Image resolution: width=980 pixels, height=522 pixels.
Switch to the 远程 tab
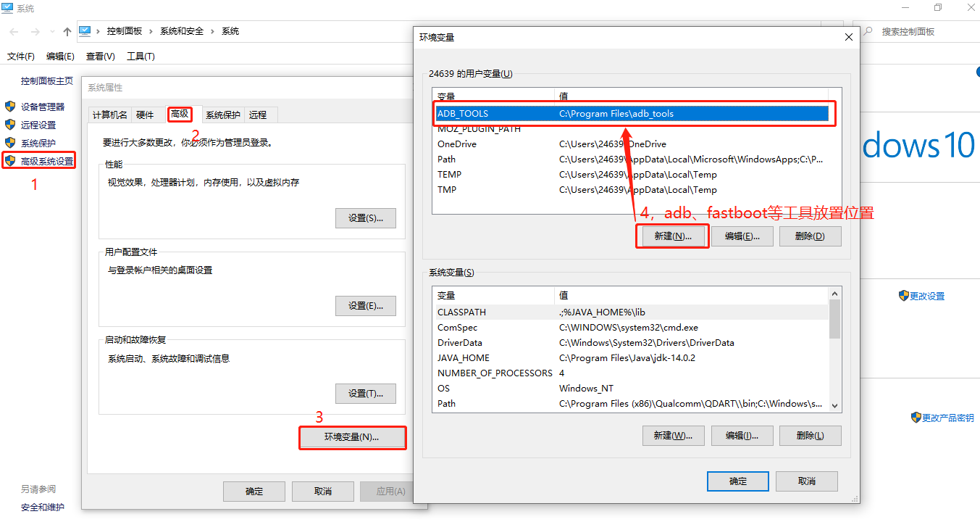click(258, 114)
